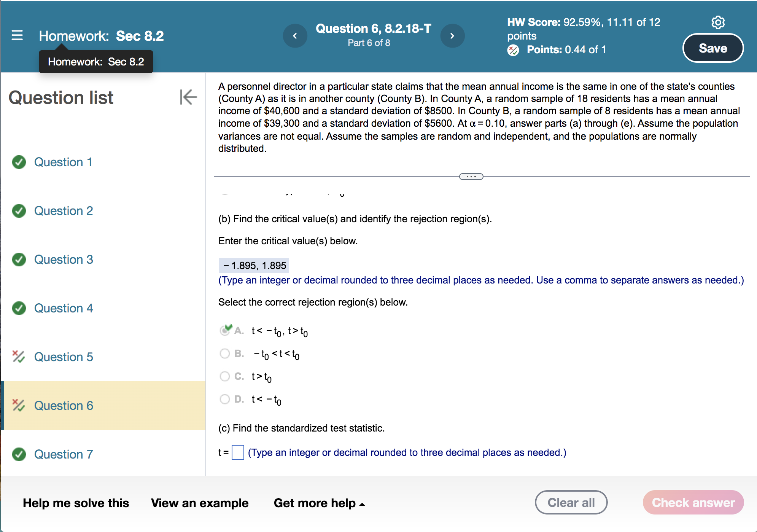The height and width of the screenshot is (532, 757).
Task: Go to next question arrow
Action: (452, 36)
